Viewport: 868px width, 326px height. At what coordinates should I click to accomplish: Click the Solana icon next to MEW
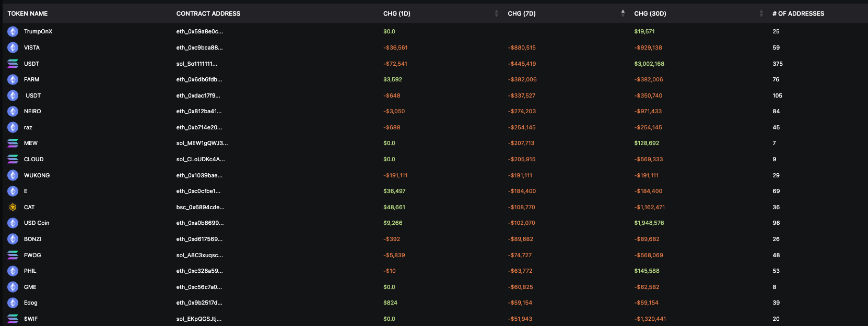(13, 143)
